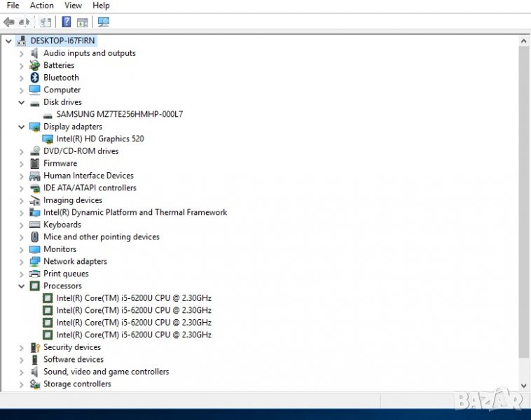Expand the Network adapters category
This screenshot has width=531, height=420.
[x=21, y=262]
